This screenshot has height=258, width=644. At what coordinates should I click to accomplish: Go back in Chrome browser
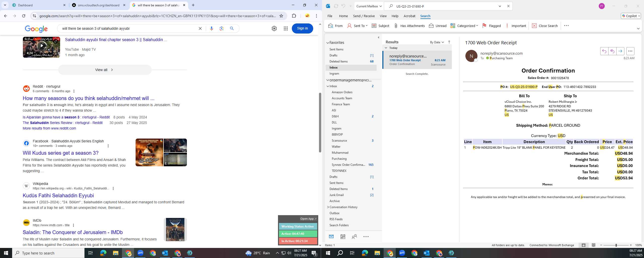[x=6, y=16]
